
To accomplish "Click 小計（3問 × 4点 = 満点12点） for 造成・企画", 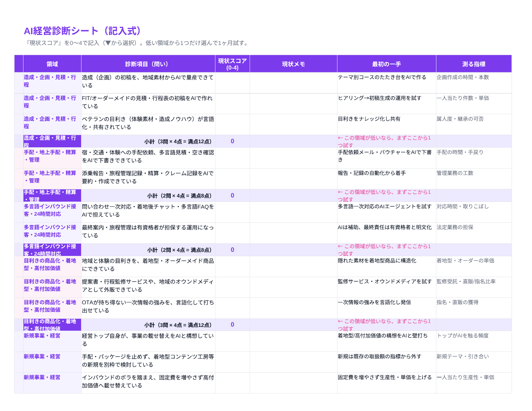I will [179, 141].
